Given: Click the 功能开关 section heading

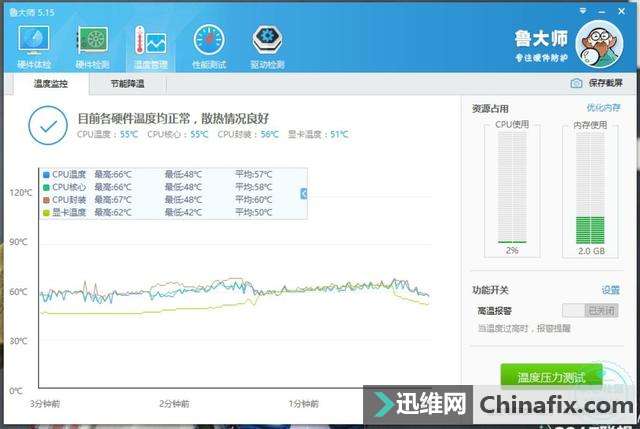Looking at the screenshot, I should pyautogui.click(x=490, y=290).
